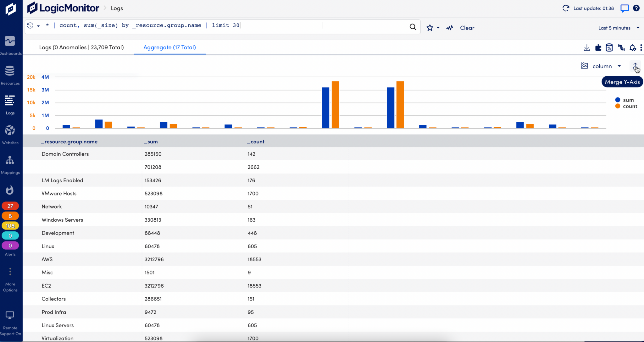The width and height of the screenshot is (644, 342).
Task: Download the log results
Action: pyautogui.click(x=586, y=47)
